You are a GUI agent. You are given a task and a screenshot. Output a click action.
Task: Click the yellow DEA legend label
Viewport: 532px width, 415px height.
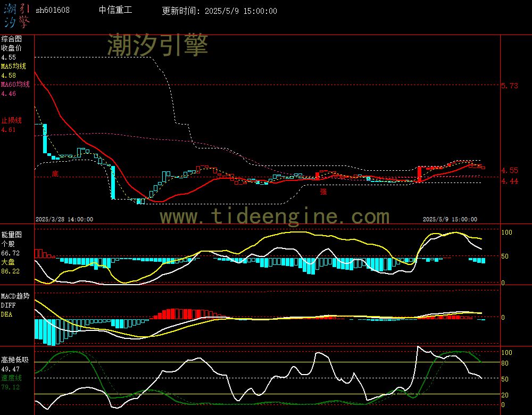click(6, 314)
